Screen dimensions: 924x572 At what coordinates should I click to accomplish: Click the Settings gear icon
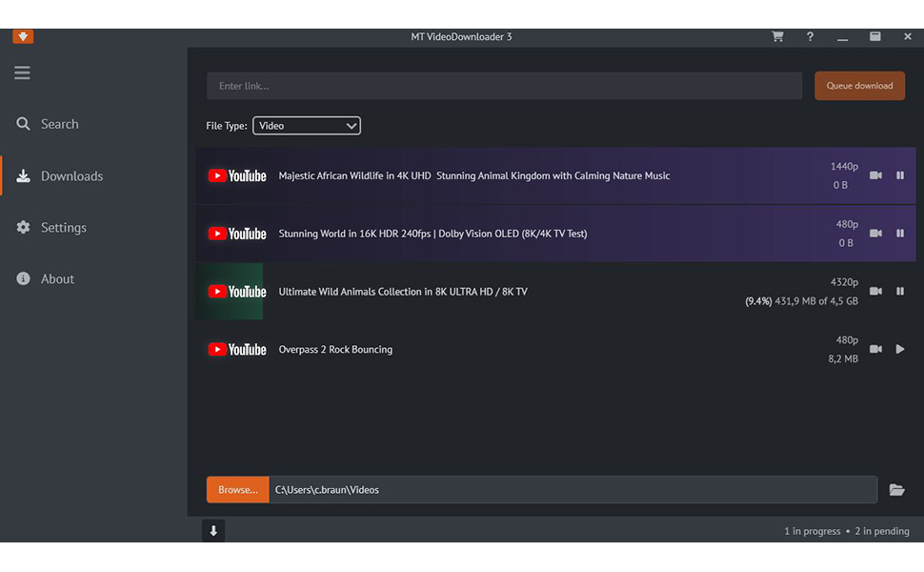coord(23,227)
